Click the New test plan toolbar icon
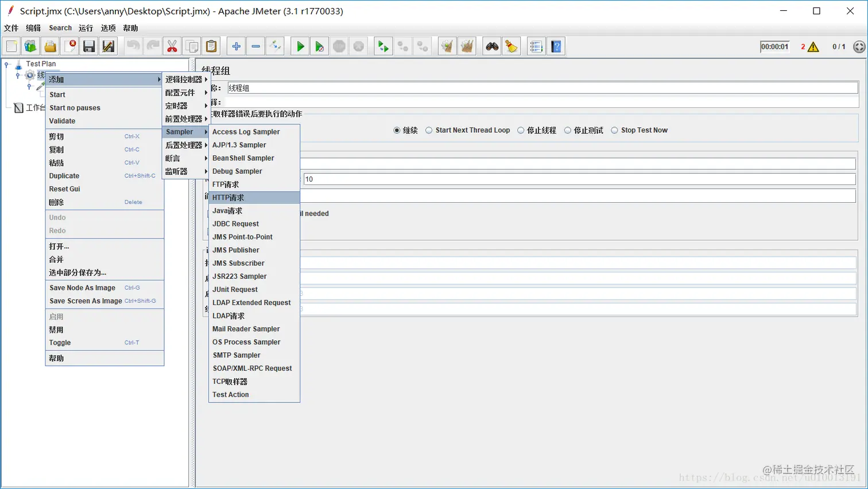The width and height of the screenshot is (868, 489). (11, 47)
